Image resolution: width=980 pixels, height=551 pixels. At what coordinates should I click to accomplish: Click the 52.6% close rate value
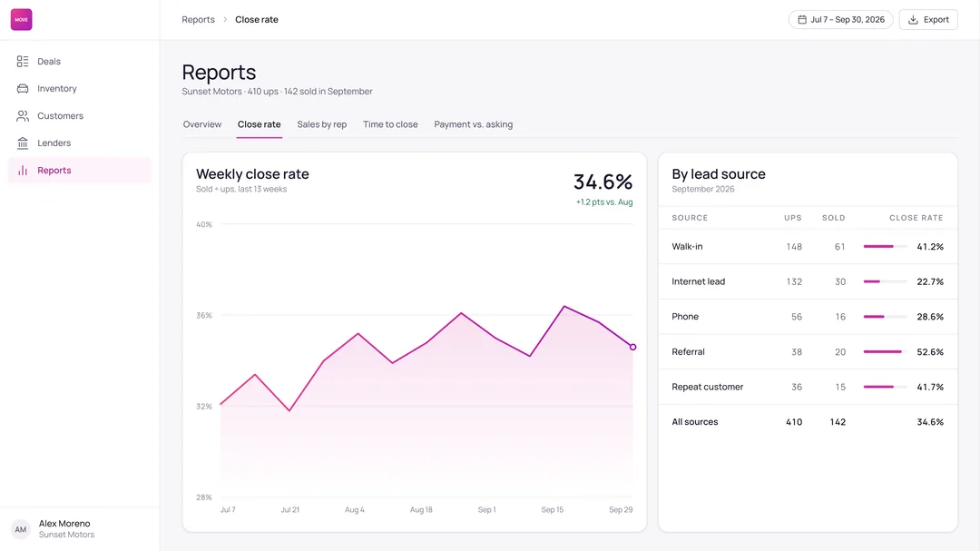[930, 351]
